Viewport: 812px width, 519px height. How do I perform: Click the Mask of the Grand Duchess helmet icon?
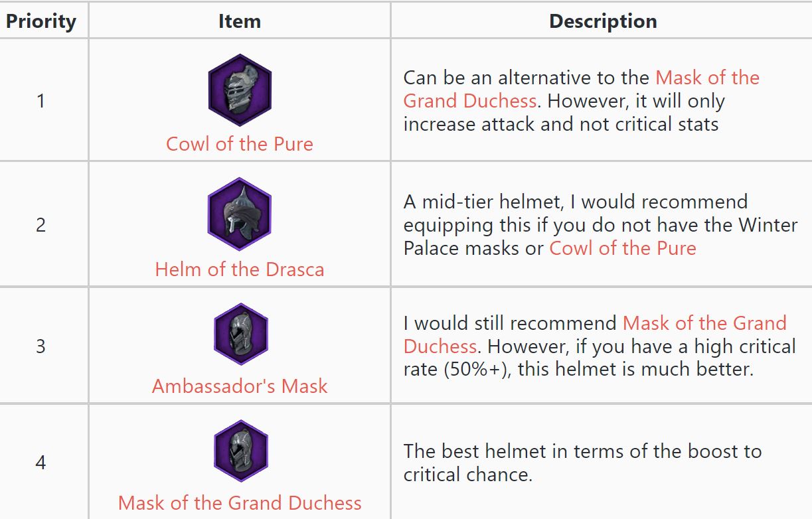(x=240, y=451)
